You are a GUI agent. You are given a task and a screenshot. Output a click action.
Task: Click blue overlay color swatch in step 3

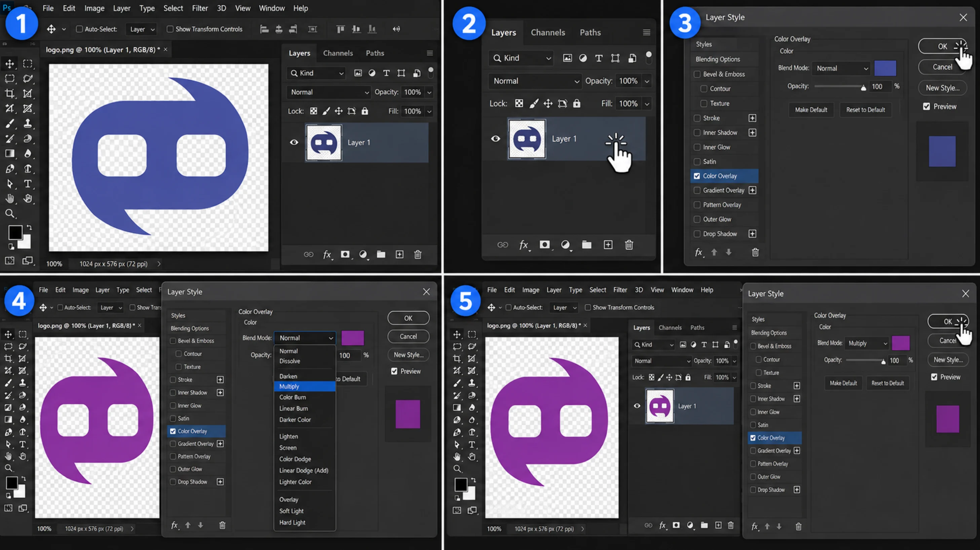point(885,68)
